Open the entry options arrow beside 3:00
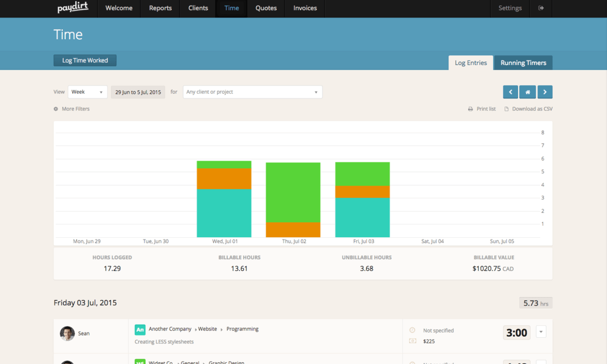 [x=541, y=332]
